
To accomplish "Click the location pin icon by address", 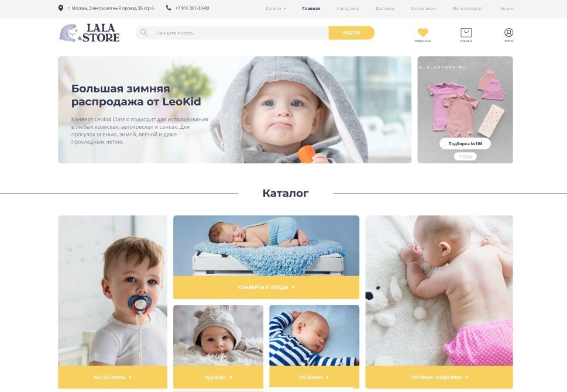I will (x=61, y=8).
